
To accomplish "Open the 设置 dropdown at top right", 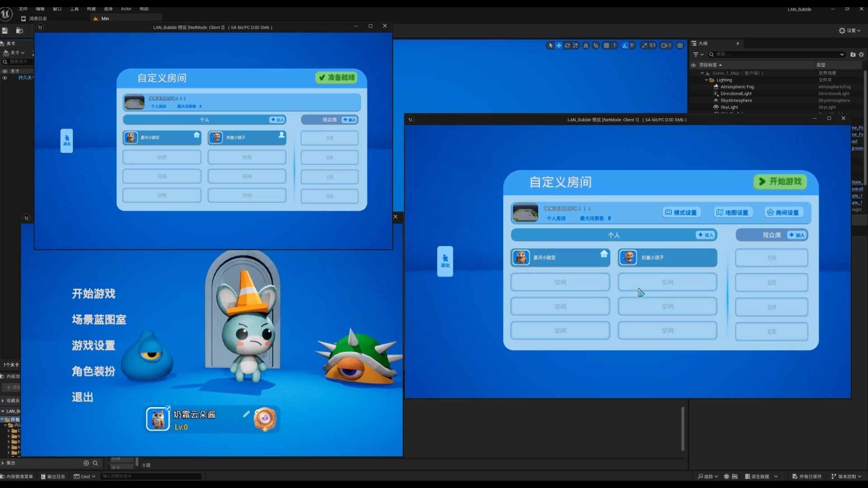I will [850, 31].
